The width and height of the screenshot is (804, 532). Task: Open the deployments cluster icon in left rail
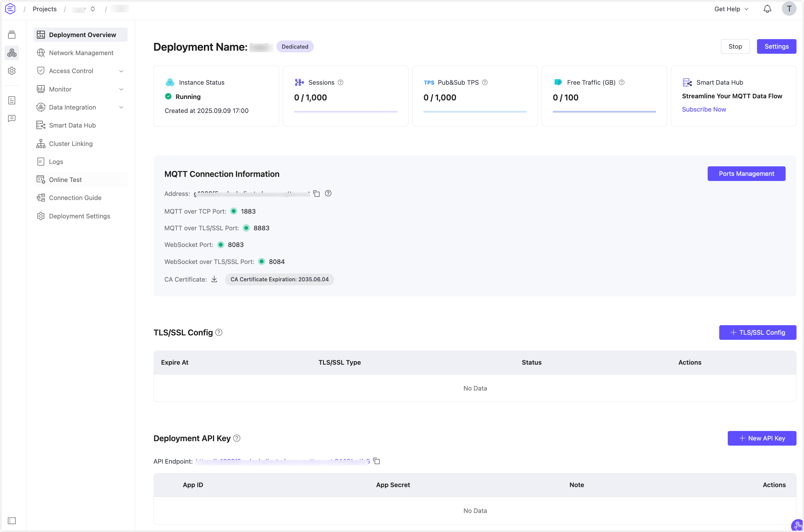pos(12,53)
